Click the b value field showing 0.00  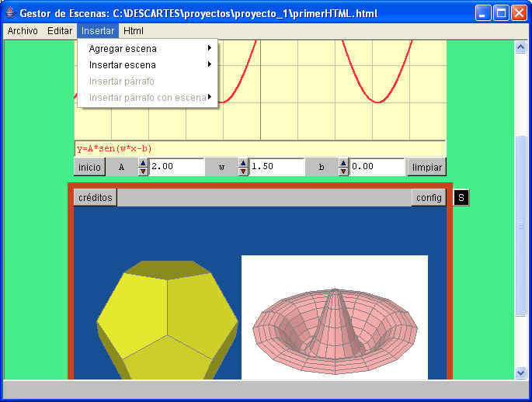377,167
